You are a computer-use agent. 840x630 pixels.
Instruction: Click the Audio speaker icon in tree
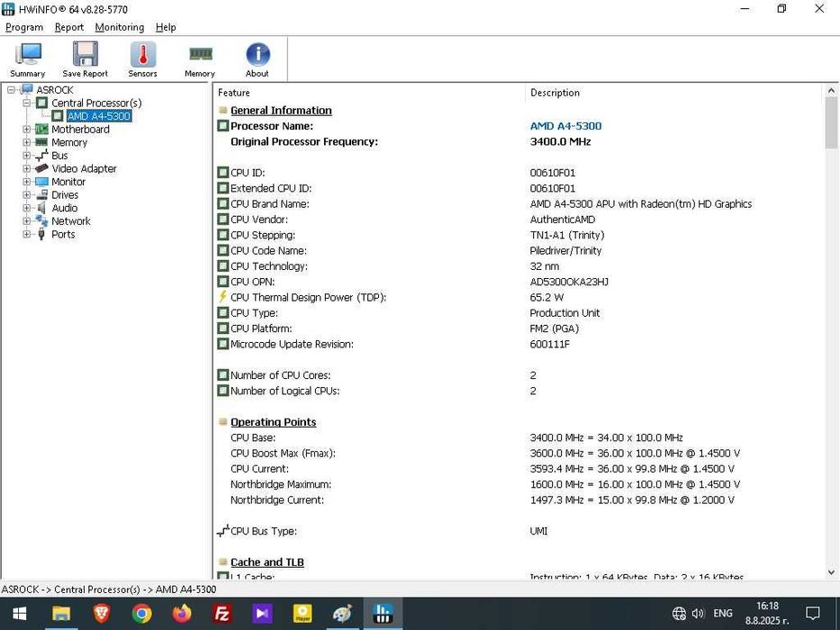pyautogui.click(x=41, y=208)
